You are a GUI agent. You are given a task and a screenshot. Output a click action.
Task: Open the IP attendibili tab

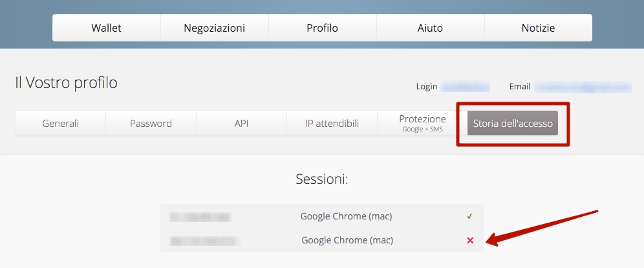pos(332,123)
